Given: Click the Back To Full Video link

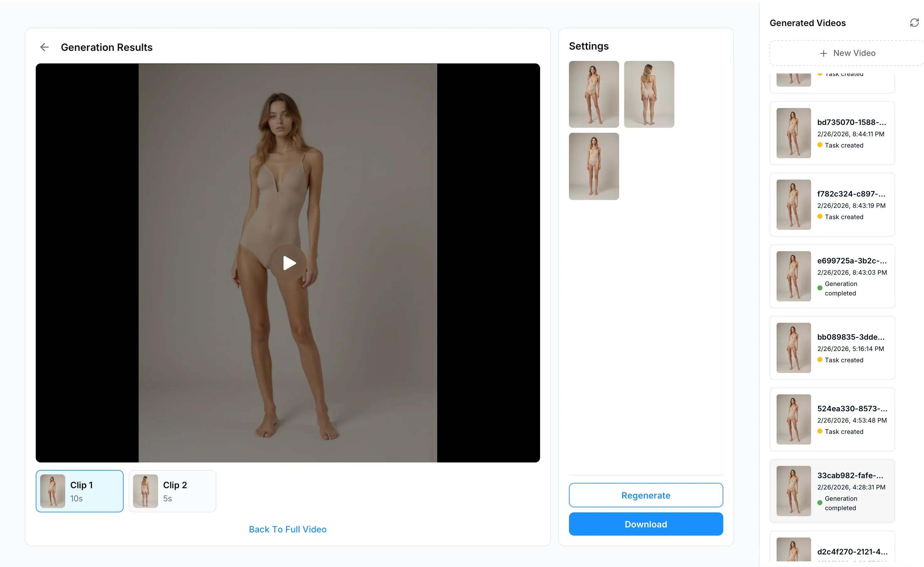Looking at the screenshot, I should (x=288, y=529).
